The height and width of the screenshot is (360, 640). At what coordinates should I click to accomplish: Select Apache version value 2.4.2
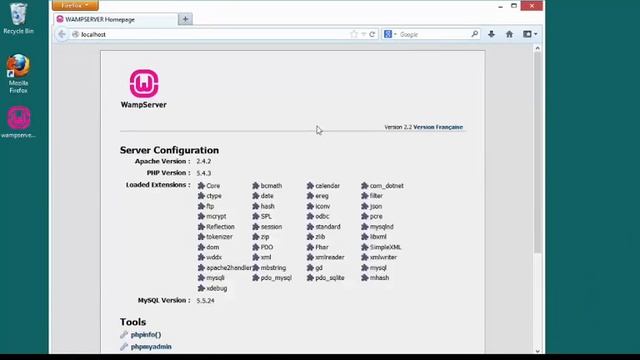(204, 161)
